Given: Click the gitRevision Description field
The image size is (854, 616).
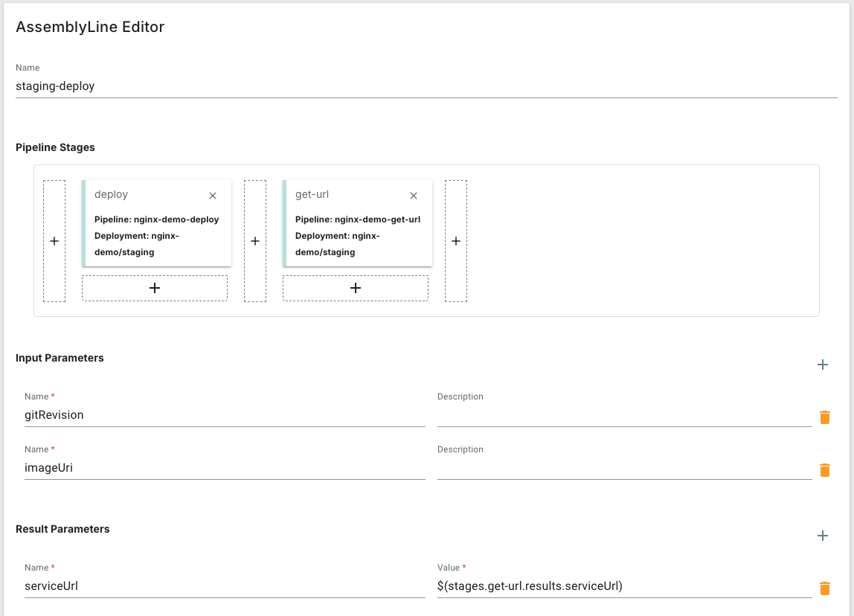Looking at the screenshot, I should click(x=624, y=415).
